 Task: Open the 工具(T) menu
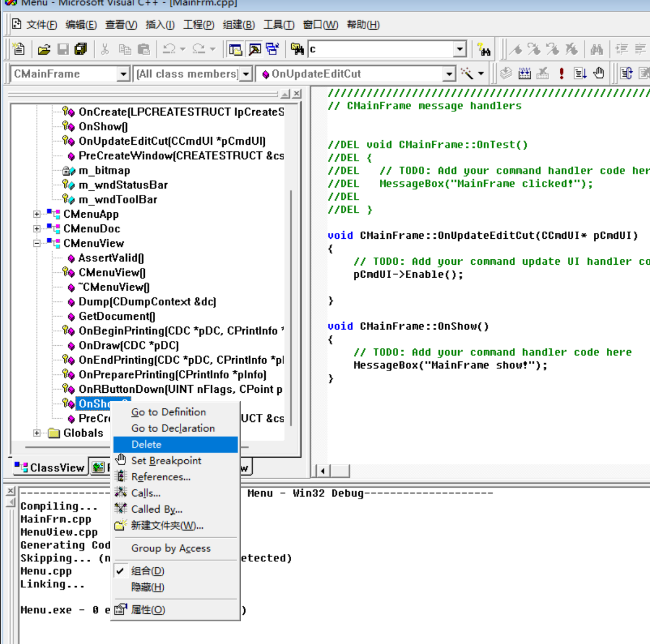(279, 25)
